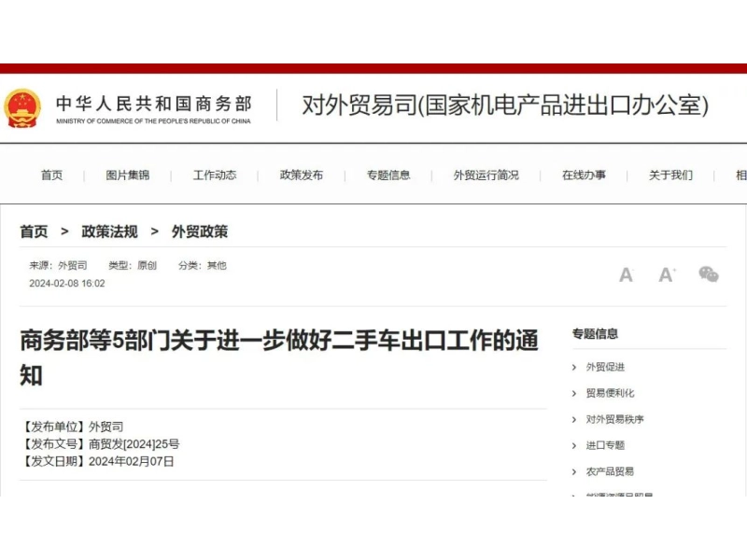
Task: Click 首页 breadcrumb link
Action: tap(35, 231)
